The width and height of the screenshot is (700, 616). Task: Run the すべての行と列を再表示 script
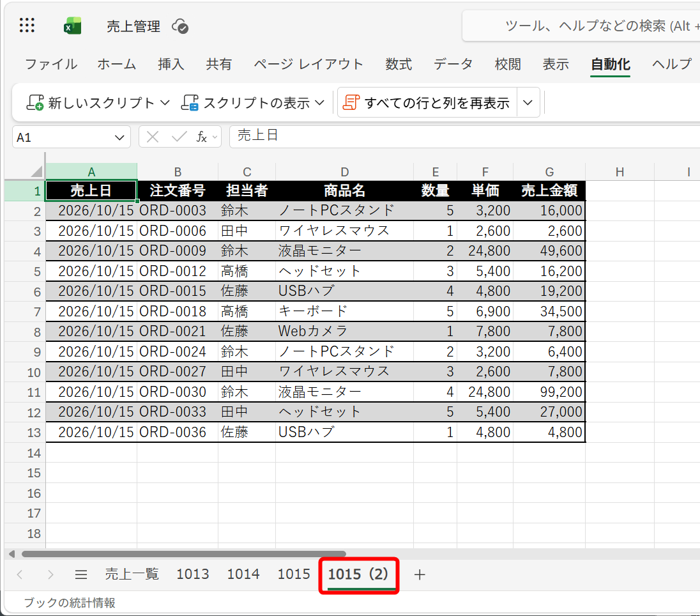tap(427, 103)
